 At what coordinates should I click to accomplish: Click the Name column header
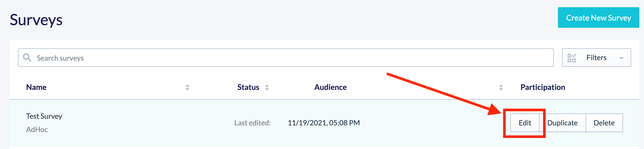pos(36,87)
